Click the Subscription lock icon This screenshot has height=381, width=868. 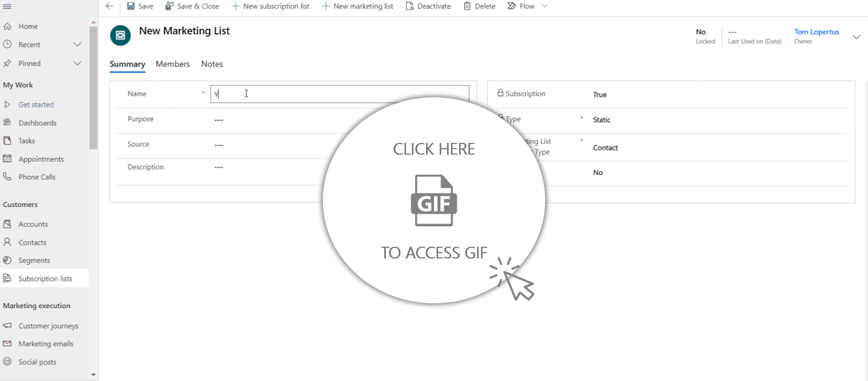pos(500,93)
